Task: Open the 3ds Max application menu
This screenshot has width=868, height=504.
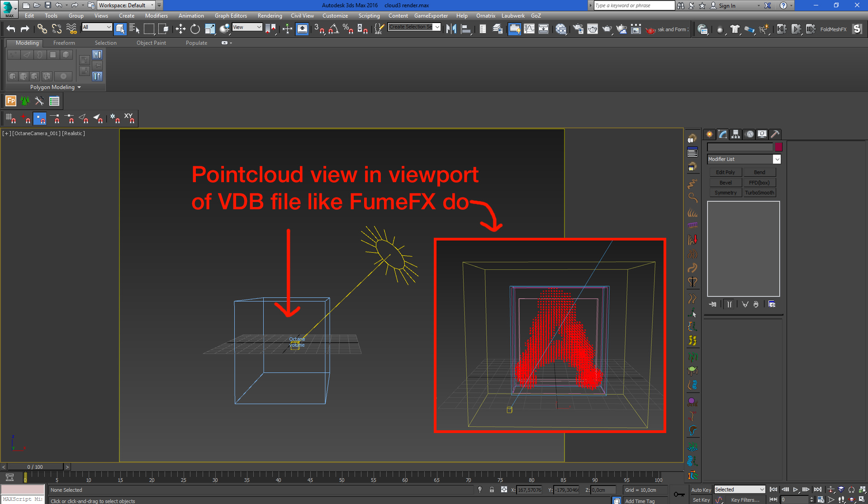Action: tap(9, 9)
